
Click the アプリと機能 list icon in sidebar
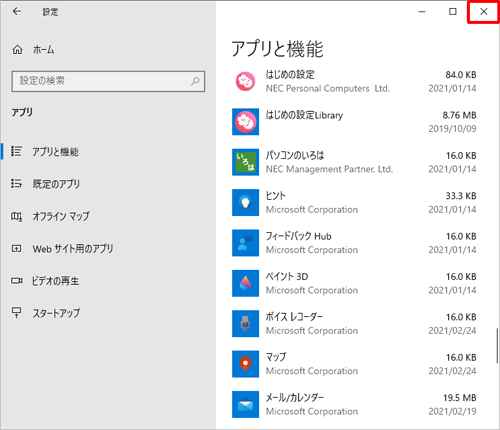[x=16, y=151]
